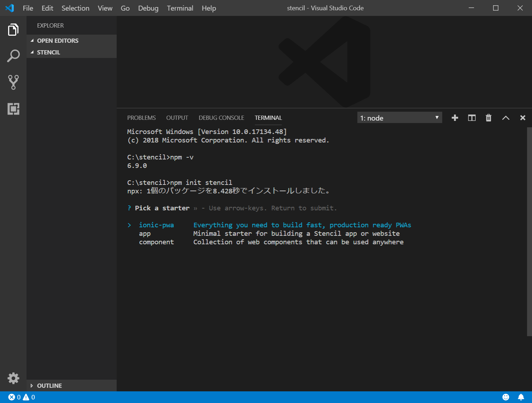Expand the OUTLINE section
The width and height of the screenshot is (532, 403).
point(71,386)
